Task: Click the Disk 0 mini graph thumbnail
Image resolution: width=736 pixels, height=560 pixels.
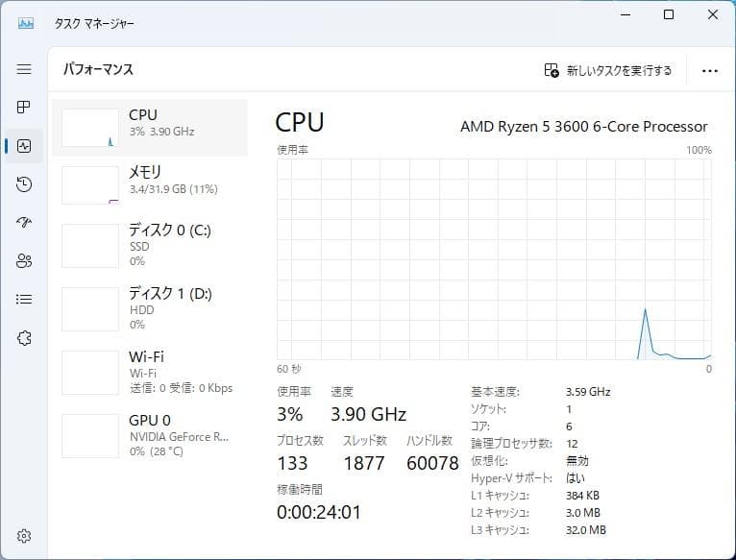Action: pos(90,246)
